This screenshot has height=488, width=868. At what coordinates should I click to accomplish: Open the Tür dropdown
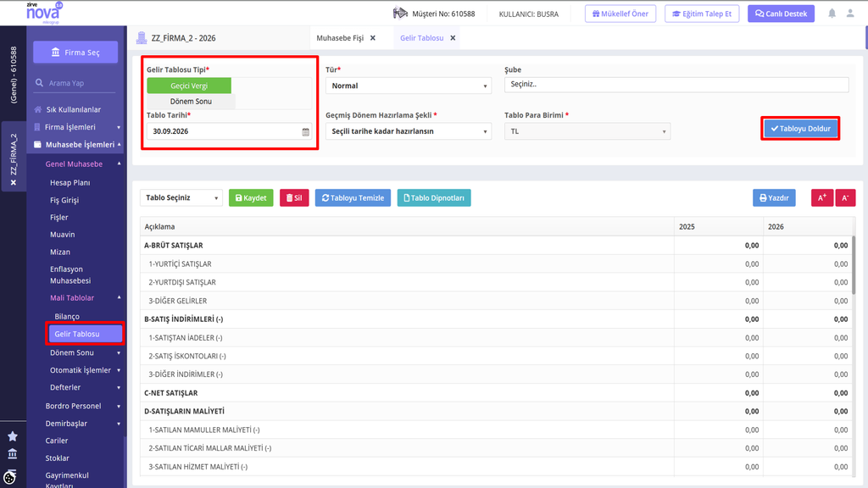click(x=409, y=86)
